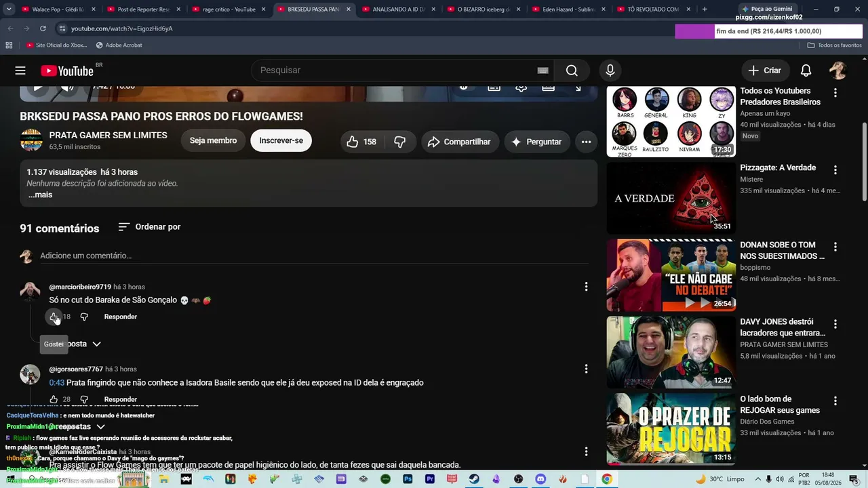Switch to the rage crítico - YouTube tab
The height and width of the screenshot is (488, 868).
click(229, 9)
